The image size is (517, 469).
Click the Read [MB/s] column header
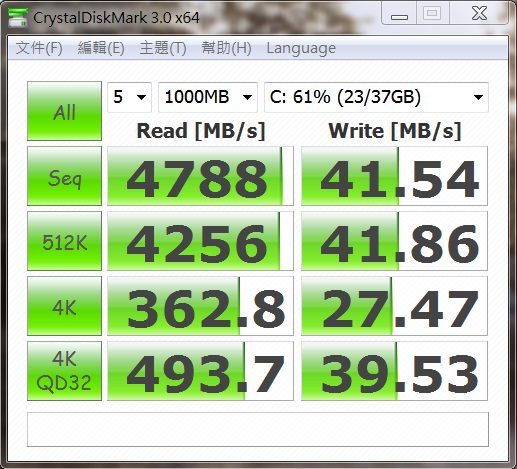(201, 131)
